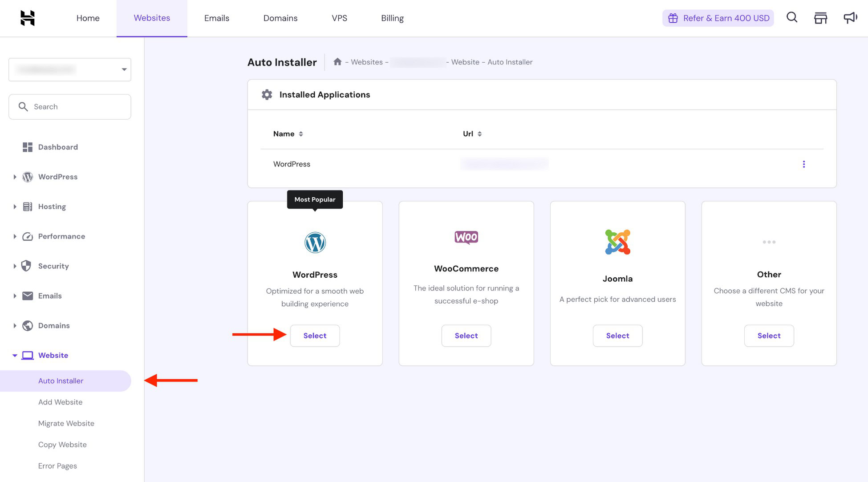Collapse the Website sidebar section
Viewport: 868px width, 482px height.
click(15, 355)
